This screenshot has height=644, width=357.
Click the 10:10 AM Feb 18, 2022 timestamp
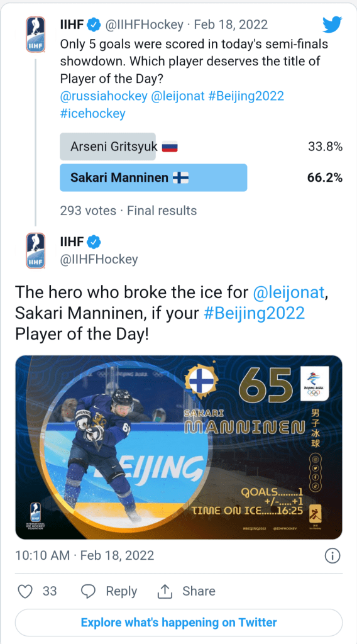tap(84, 556)
